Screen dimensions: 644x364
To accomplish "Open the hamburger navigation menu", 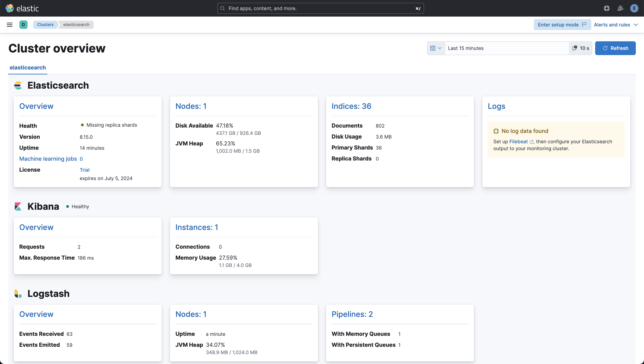I will tap(9, 25).
